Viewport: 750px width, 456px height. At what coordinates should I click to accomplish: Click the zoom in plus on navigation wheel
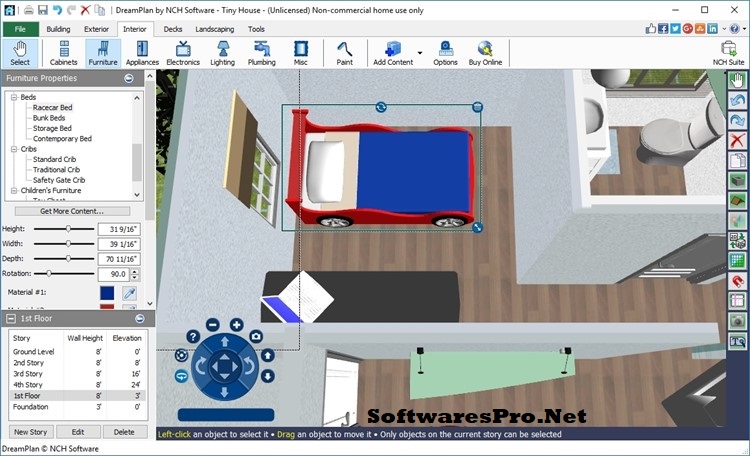click(x=237, y=325)
